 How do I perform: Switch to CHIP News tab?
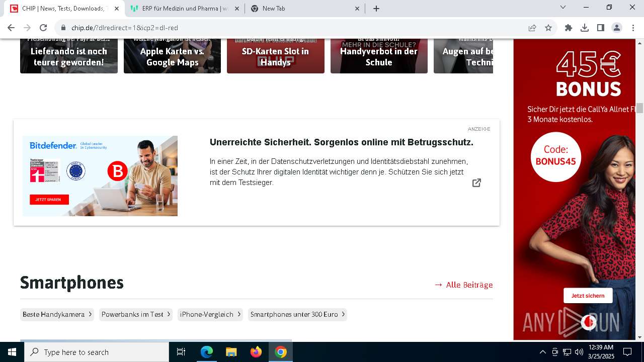pos(64,9)
